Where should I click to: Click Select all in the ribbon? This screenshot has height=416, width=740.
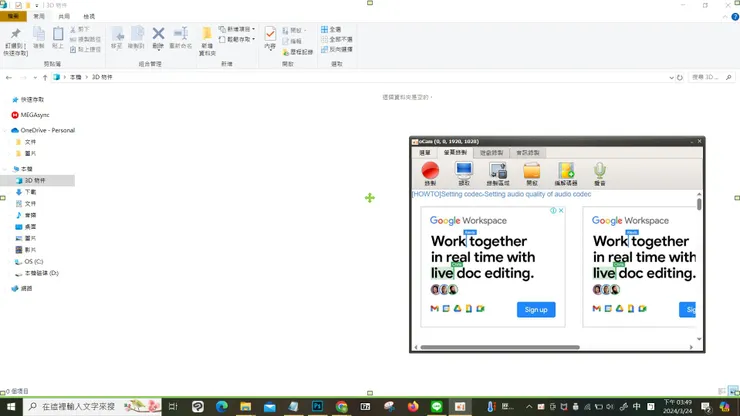tap(331, 29)
